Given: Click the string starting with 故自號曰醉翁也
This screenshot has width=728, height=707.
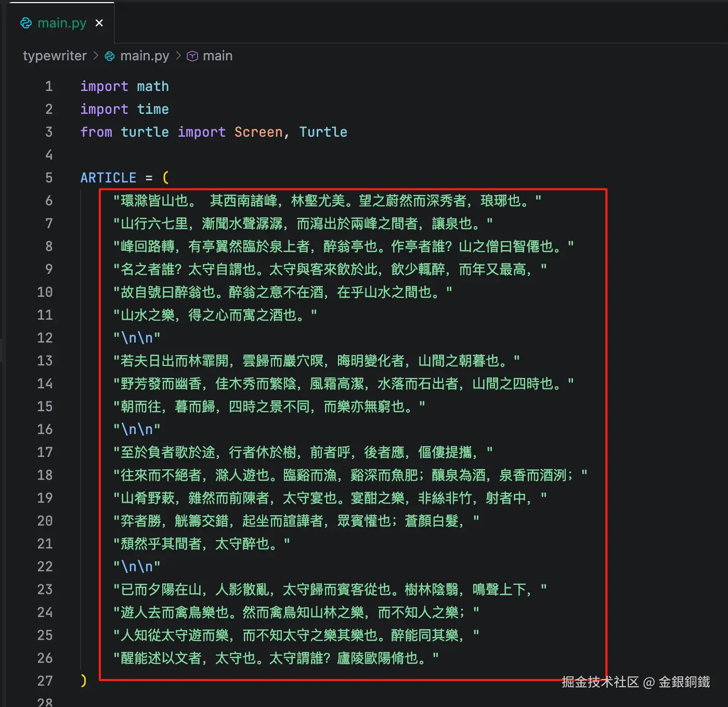Looking at the screenshot, I should (283, 292).
